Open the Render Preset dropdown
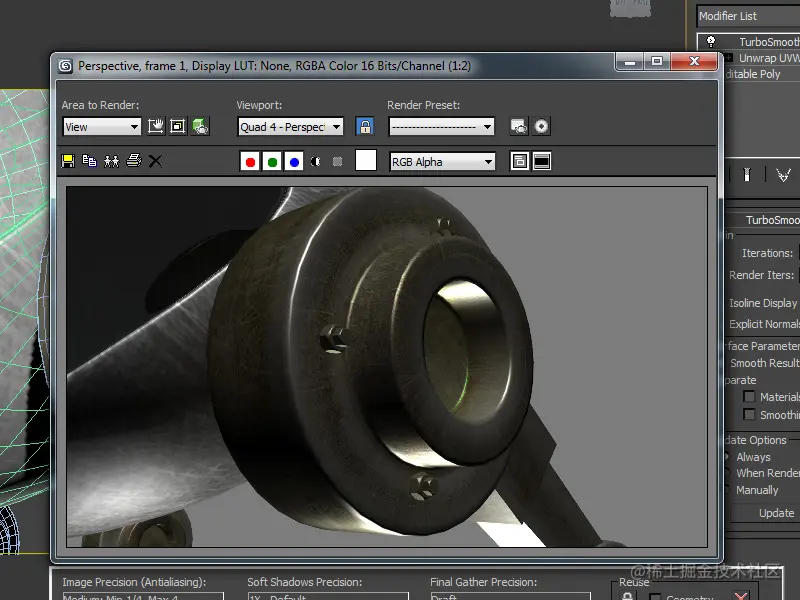800x600 pixels. click(441, 127)
